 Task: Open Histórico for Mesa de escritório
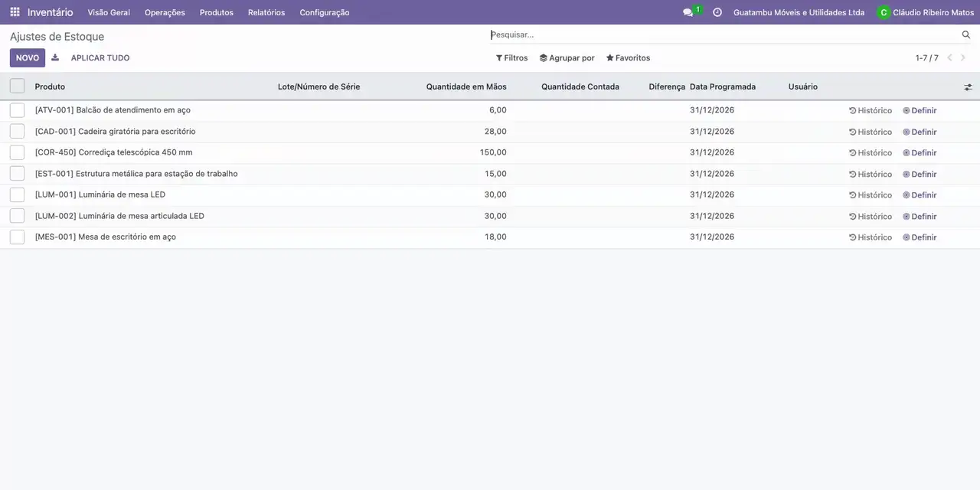[871, 237]
